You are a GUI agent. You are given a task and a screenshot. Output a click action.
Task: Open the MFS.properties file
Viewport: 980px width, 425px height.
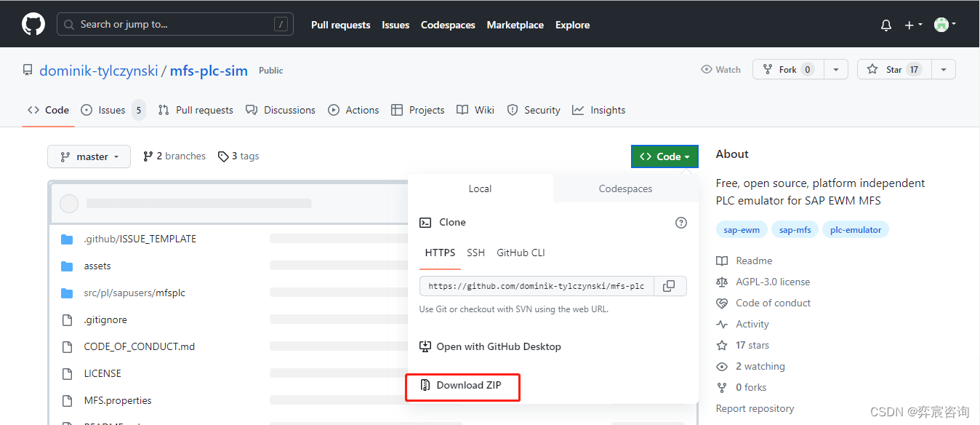(118, 400)
